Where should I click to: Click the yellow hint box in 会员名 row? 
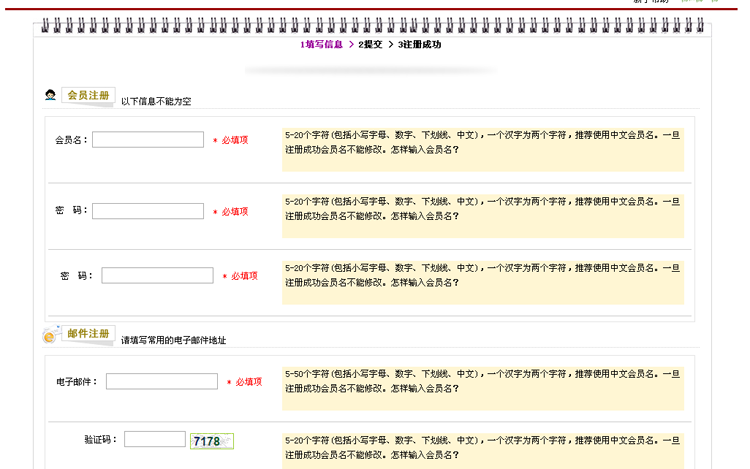click(x=483, y=150)
